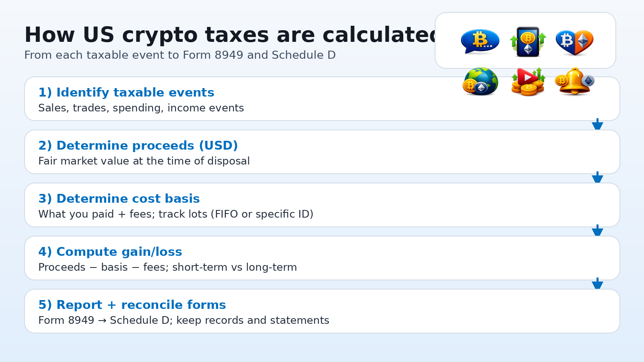Click the phone with green arrows icon
644x362 pixels.
[528, 41]
